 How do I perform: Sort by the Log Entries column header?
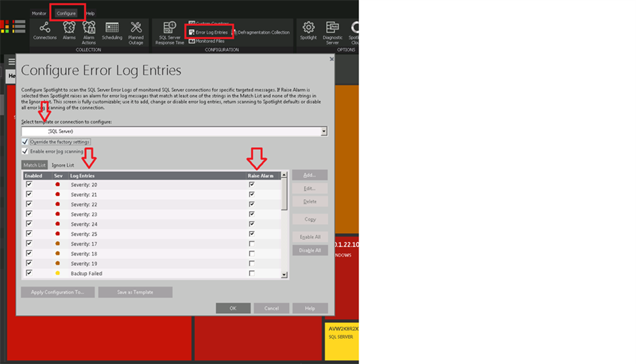tap(158, 175)
